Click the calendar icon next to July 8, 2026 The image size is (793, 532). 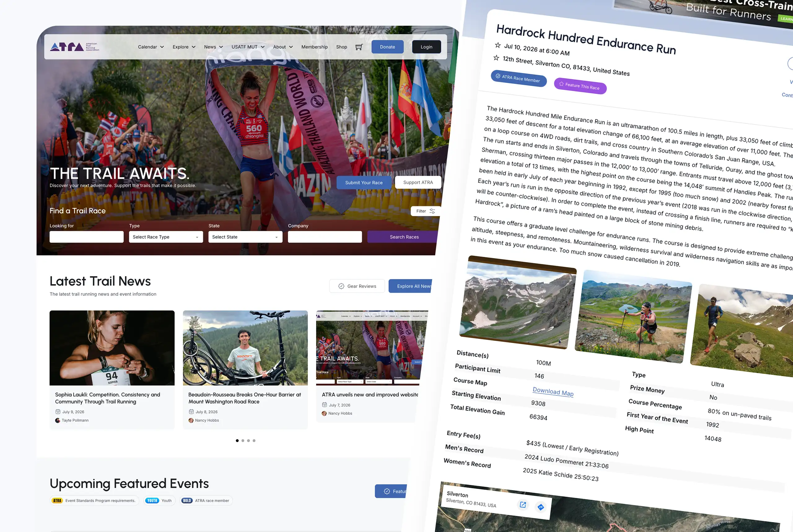tap(191, 412)
